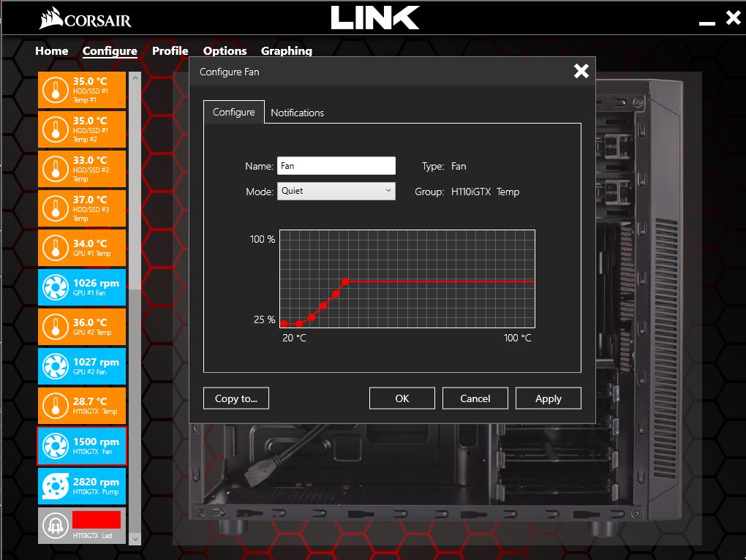Click the OK button
The image size is (746, 560).
point(402,398)
